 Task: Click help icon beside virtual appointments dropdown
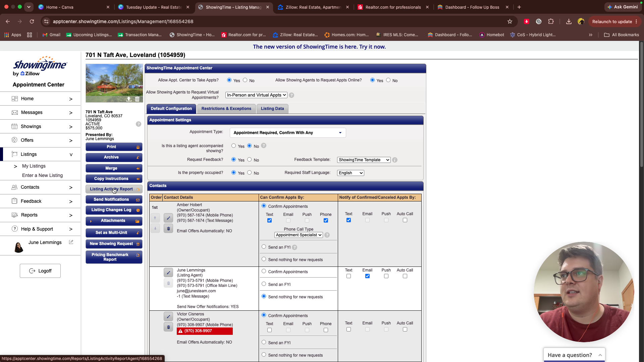pyautogui.click(x=291, y=95)
